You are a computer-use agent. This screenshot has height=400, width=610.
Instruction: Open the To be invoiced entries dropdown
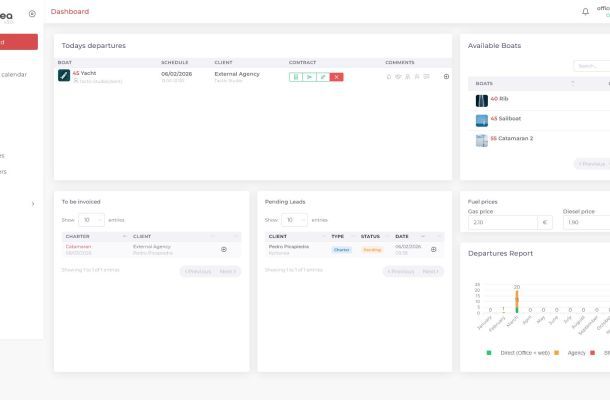(x=91, y=220)
